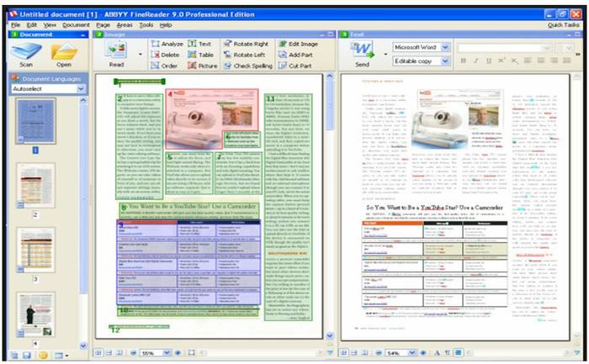Click Quick Tasks

pyautogui.click(x=563, y=25)
